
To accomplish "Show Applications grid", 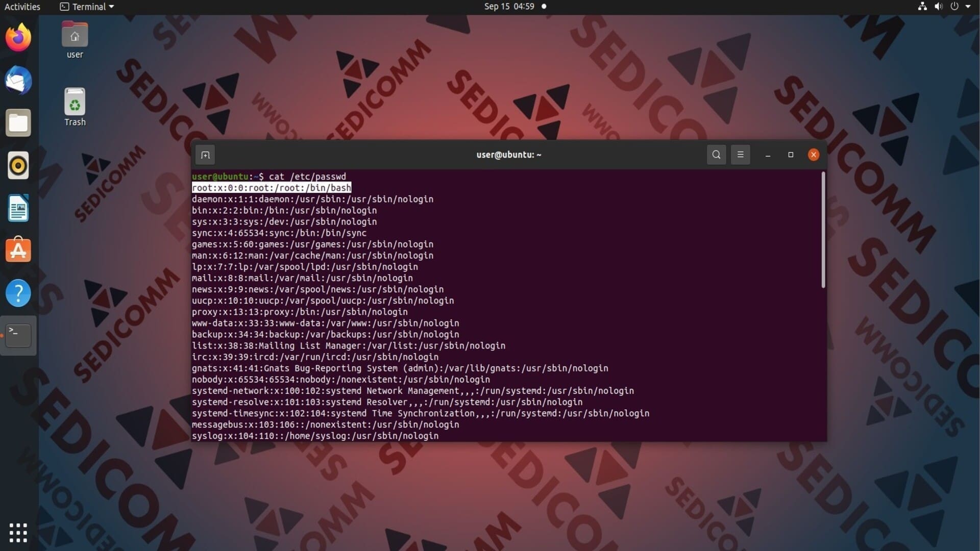I will [18, 533].
